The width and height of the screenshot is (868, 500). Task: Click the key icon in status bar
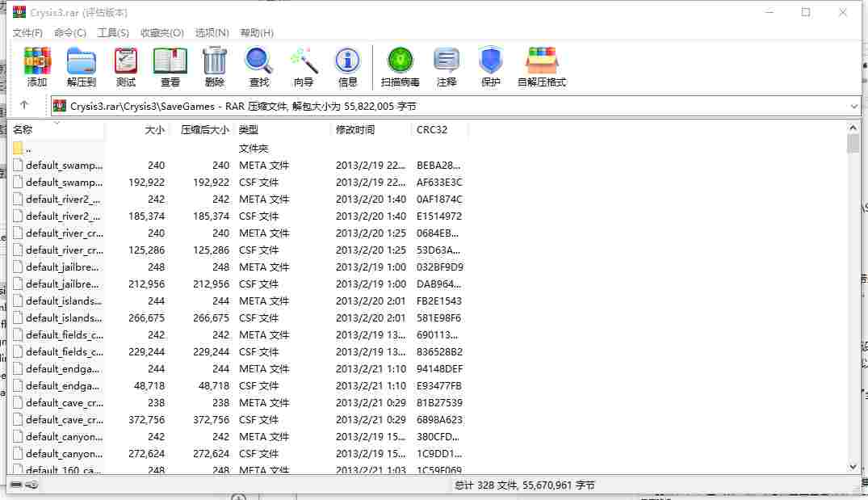click(32, 485)
